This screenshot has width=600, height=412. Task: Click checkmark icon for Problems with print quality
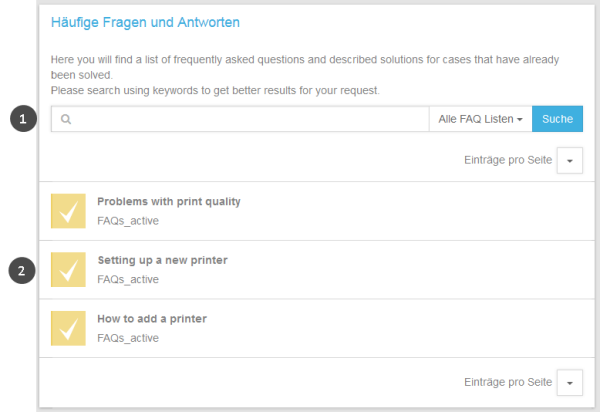tap(68, 211)
